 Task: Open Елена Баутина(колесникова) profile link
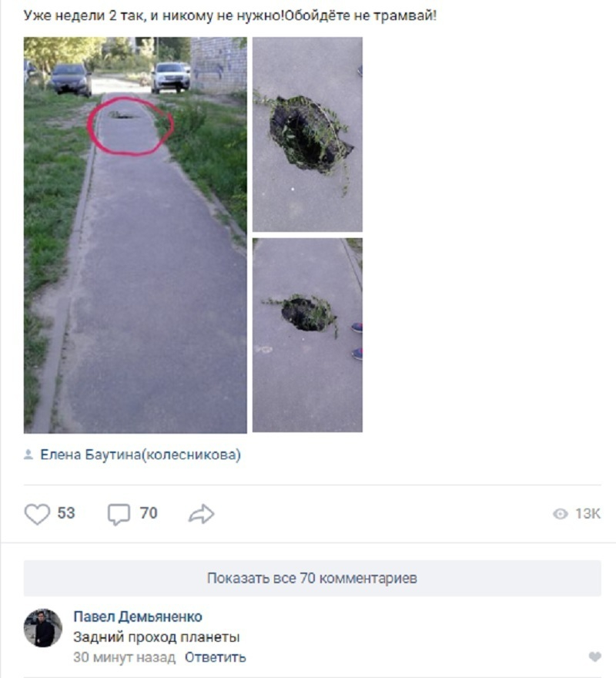[140, 455]
